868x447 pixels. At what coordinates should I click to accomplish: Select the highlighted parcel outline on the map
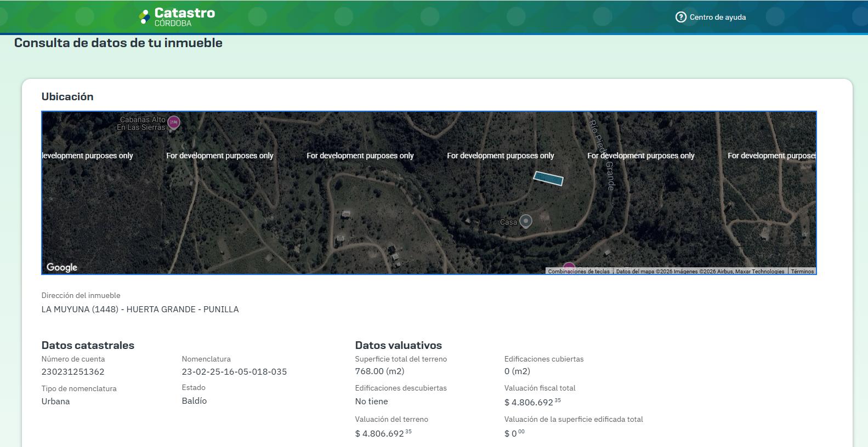tap(548, 178)
